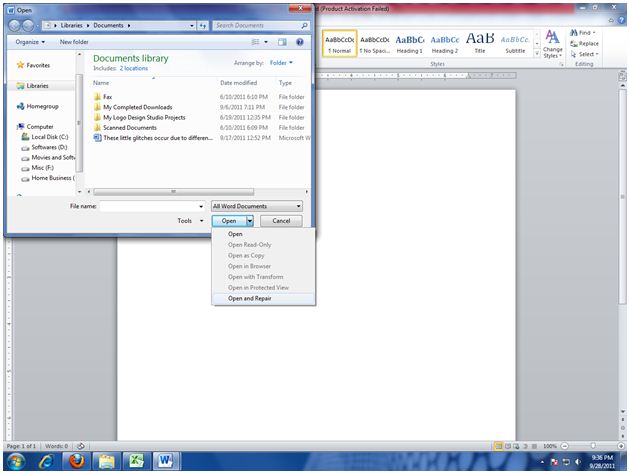Click 'My Completed Downloads' folder name
The image size is (629, 473).
point(138,107)
